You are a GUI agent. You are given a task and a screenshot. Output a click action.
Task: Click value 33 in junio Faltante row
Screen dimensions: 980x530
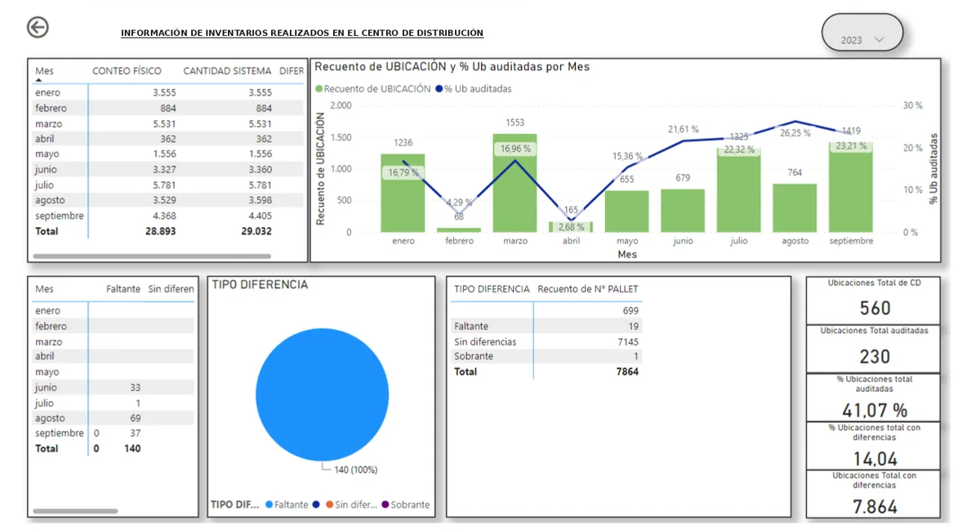pos(135,388)
